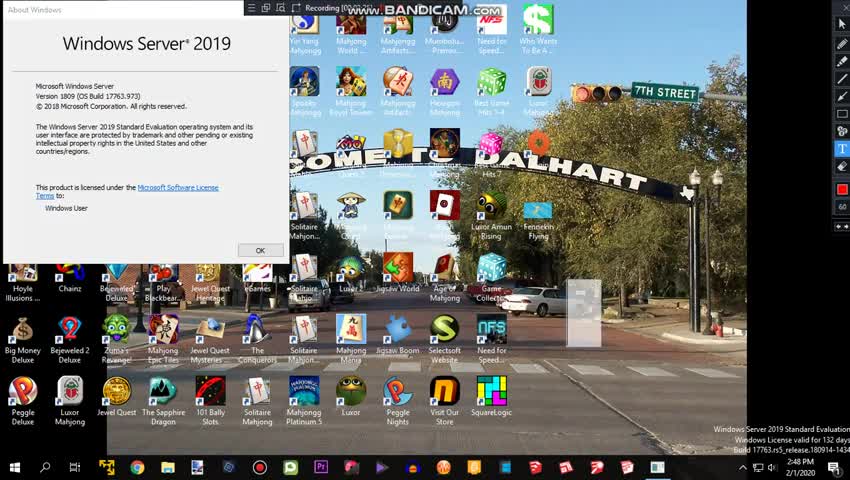
Task: Select the cursor tool in drawing toolbar
Action: coord(842,24)
